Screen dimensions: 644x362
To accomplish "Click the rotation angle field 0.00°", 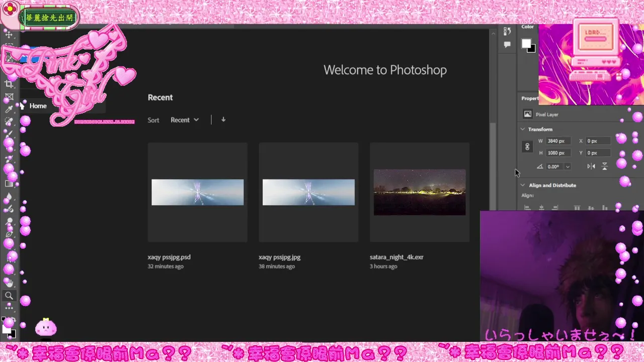I will point(554,166).
